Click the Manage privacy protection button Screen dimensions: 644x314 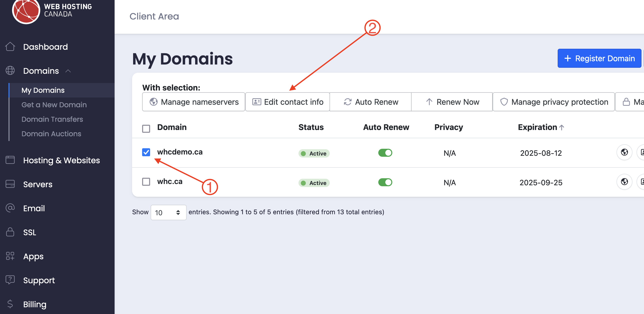554,102
